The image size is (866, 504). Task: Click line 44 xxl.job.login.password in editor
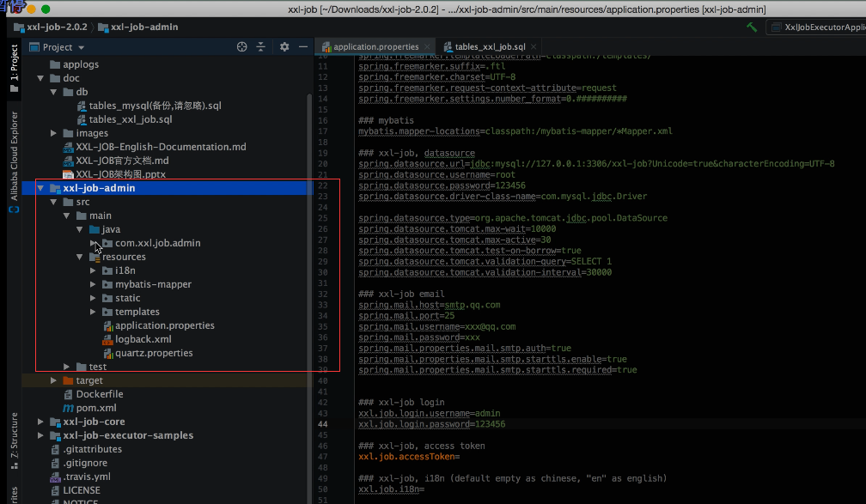tap(432, 424)
